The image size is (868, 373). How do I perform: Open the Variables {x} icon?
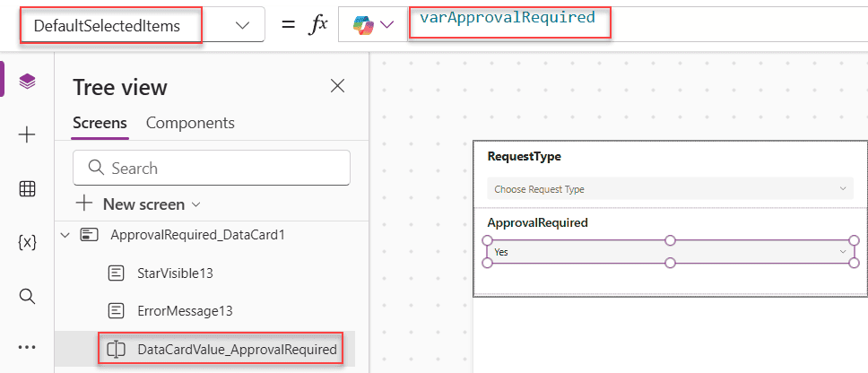pyautogui.click(x=27, y=242)
